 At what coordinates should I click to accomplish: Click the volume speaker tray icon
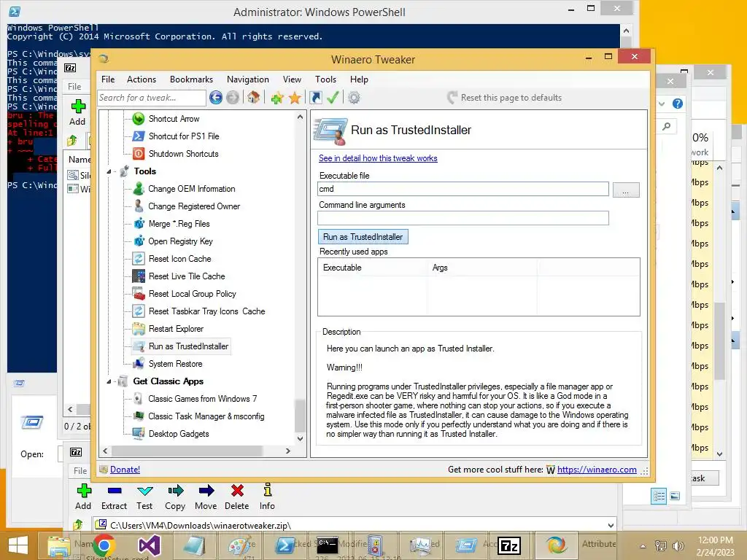[x=678, y=545]
